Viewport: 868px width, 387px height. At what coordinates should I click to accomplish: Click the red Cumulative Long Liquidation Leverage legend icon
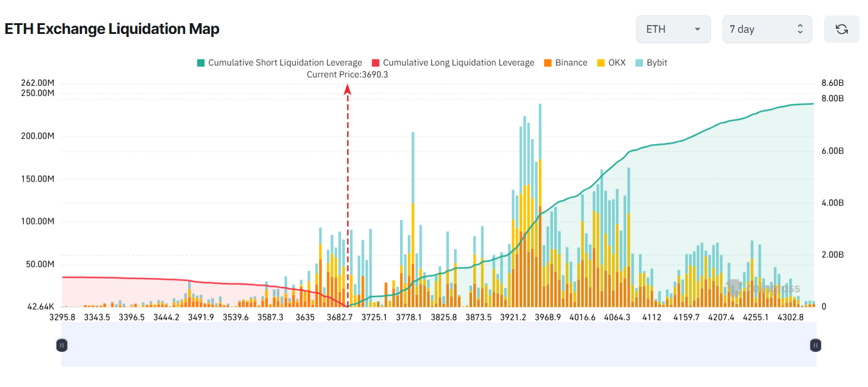tap(377, 63)
